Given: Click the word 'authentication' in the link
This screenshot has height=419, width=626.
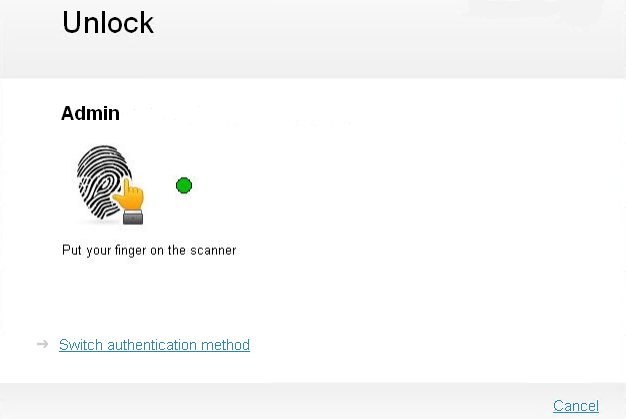Looking at the screenshot, I should coord(152,345).
